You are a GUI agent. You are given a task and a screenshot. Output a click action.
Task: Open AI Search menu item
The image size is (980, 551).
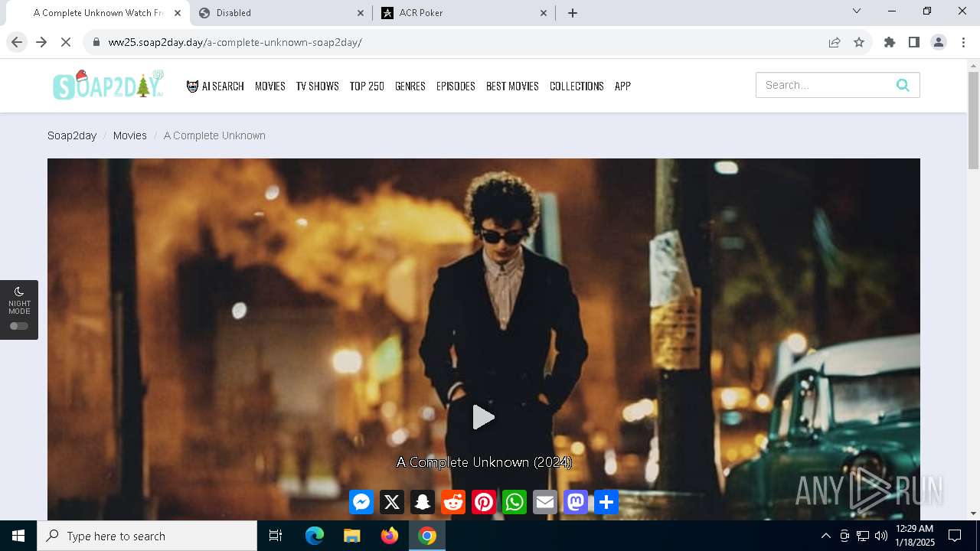pyautogui.click(x=215, y=86)
